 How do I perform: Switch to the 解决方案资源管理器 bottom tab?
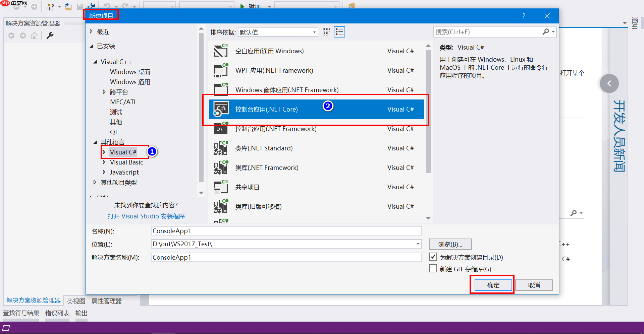point(34,300)
